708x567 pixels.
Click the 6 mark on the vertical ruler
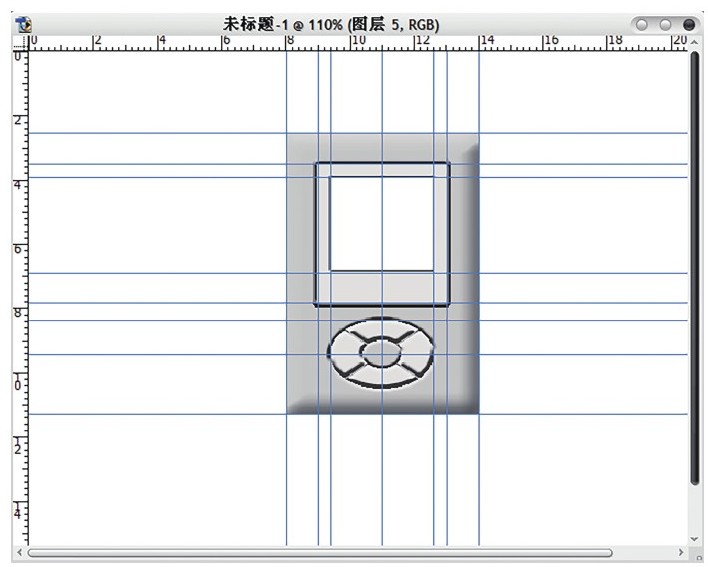tap(18, 249)
